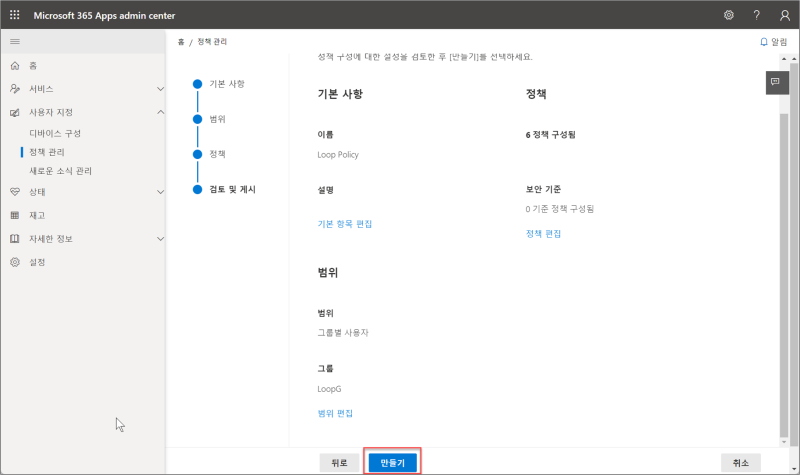
Task: Select the 검토 및 게시 wizard step
Action: (232, 189)
